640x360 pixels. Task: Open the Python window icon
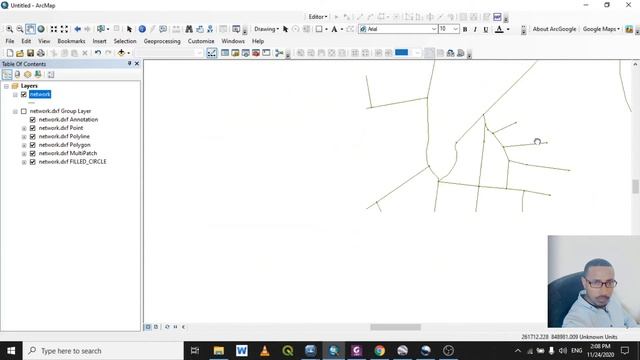coord(266,53)
